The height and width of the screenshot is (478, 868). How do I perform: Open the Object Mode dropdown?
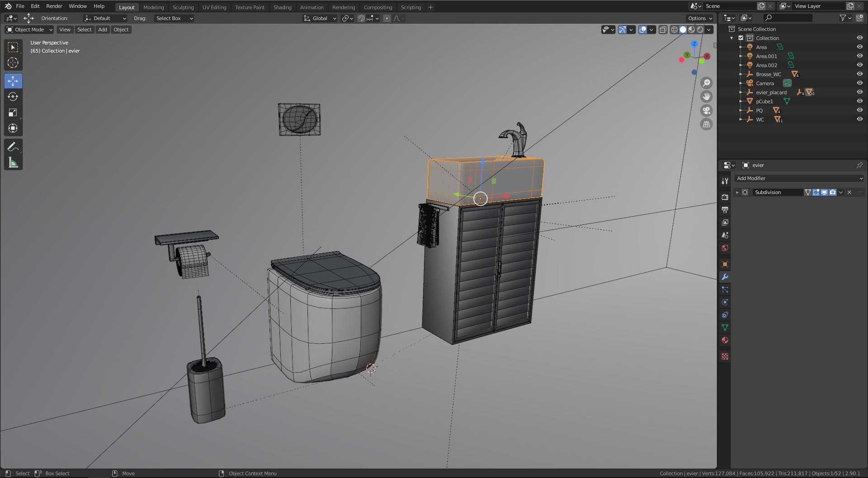(x=29, y=30)
